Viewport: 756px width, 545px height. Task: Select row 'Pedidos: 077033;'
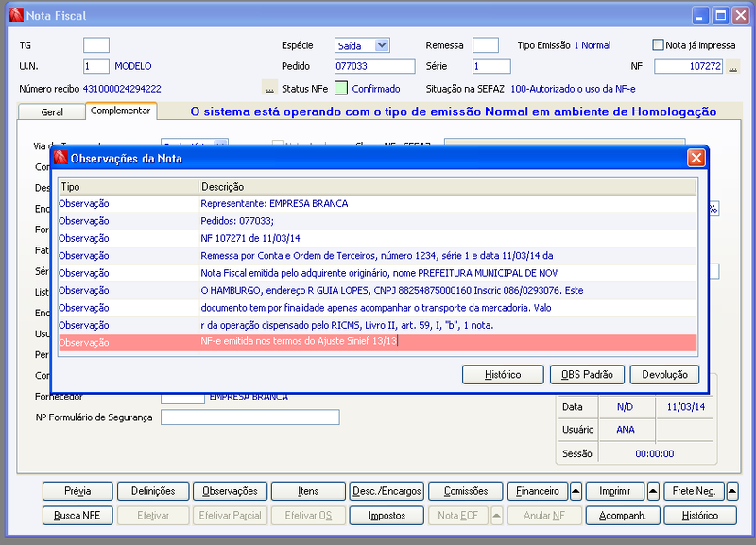[x=377, y=221]
